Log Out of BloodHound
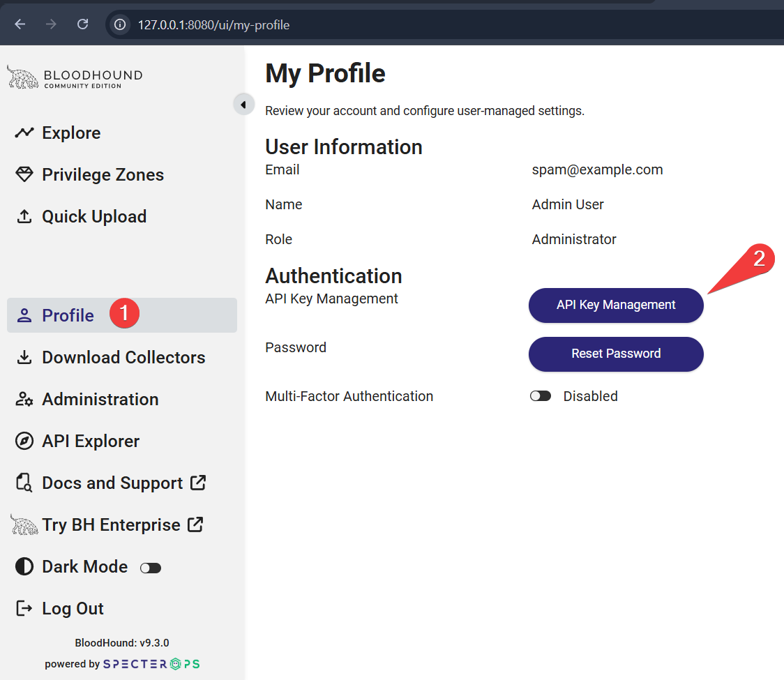 pos(73,608)
